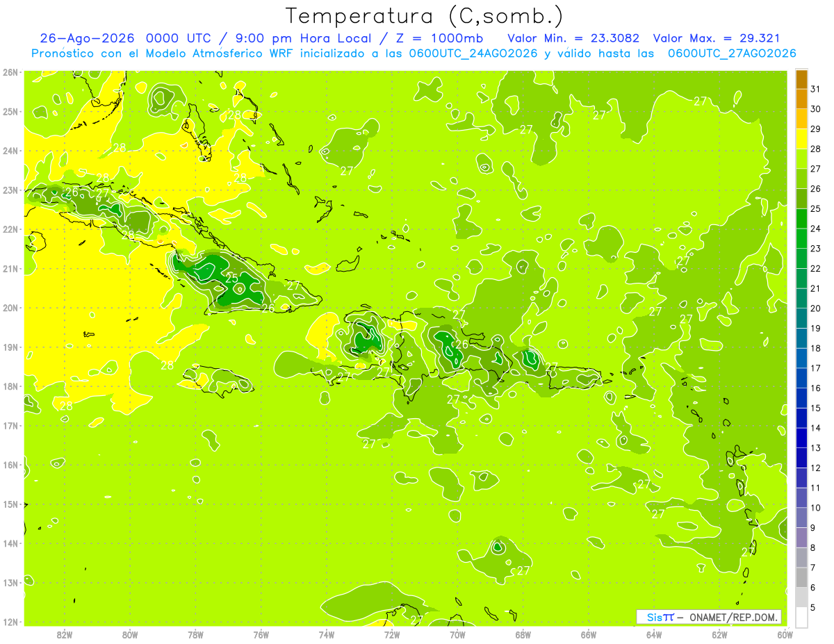Click the longitude label "70W"
The height and width of the screenshot is (644, 834).
point(457,634)
